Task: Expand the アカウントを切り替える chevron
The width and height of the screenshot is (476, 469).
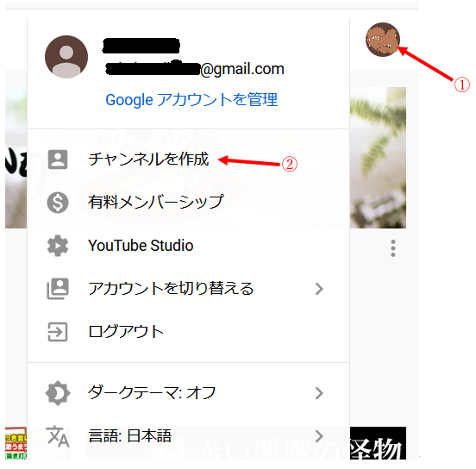Action: pyautogui.click(x=319, y=289)
